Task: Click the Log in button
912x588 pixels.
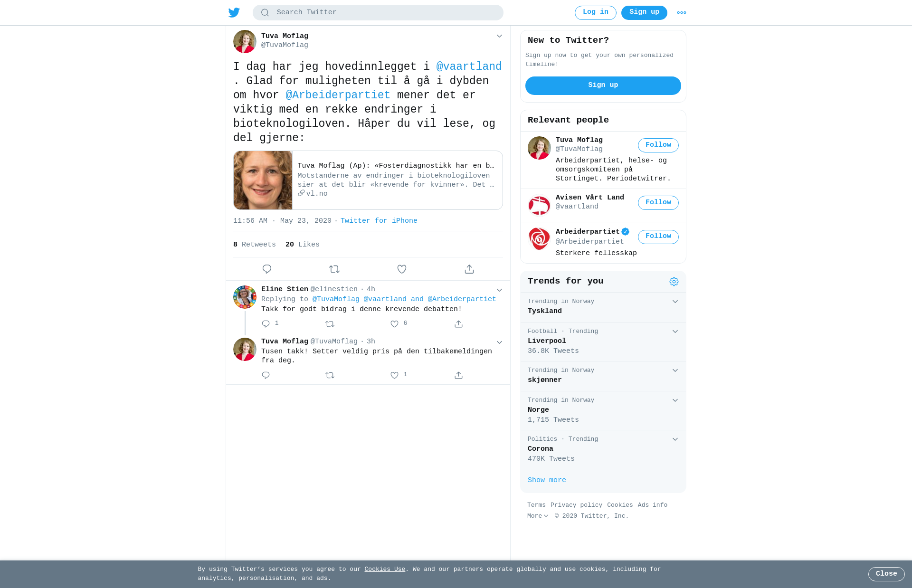Action: click(x=596, y=13)
